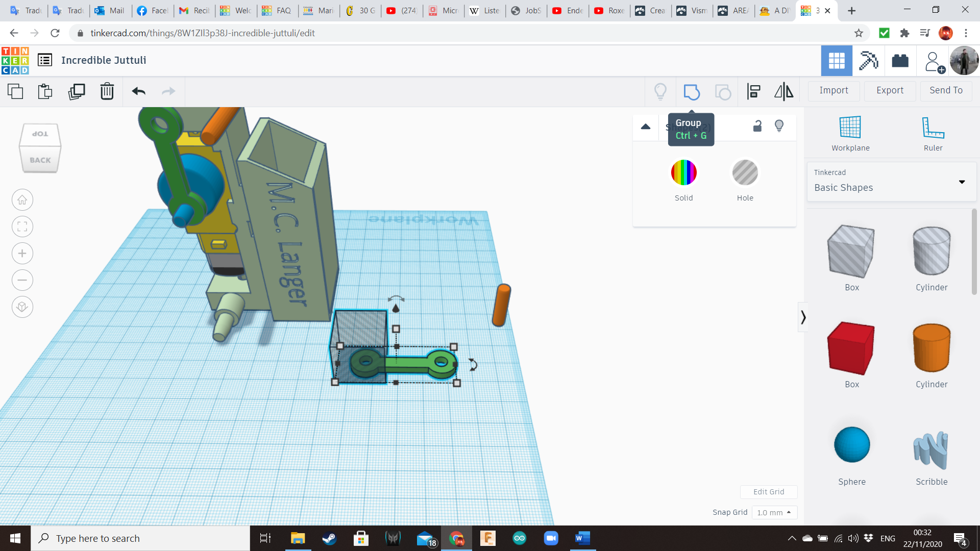The height and width of the screenshot is (551, 980).
Task: Toggle the shape lock icon
Action: click(x=757, y=126)
